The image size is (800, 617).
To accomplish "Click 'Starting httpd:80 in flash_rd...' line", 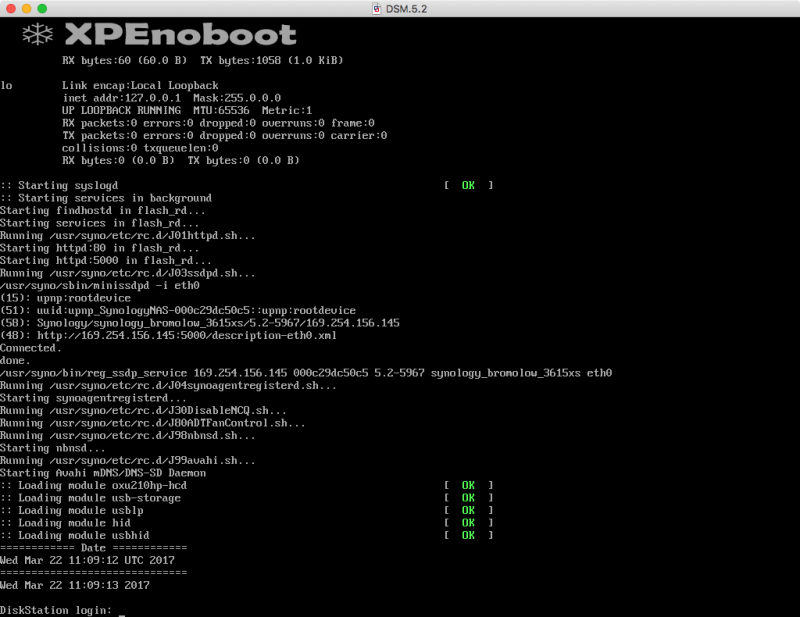I will click(99, 248).
